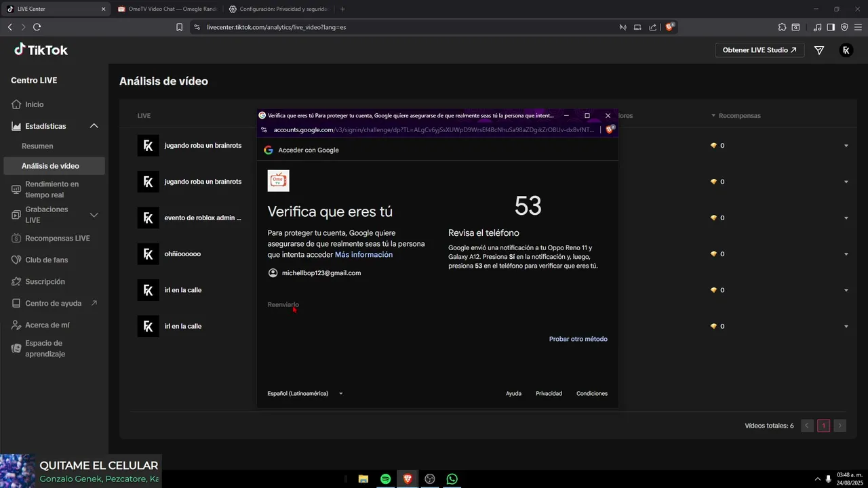Open the Brave playlist music icon

point(817,27)
